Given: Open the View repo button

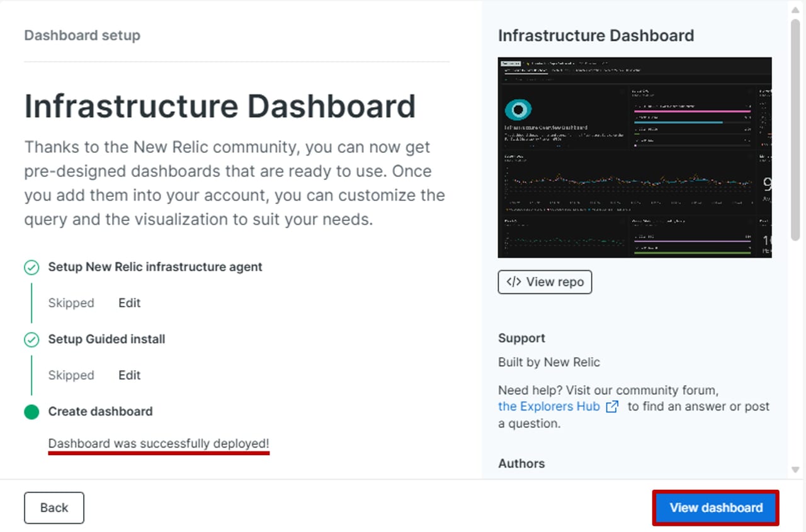Looking at the screenshot, I should (x=545, y=282).
